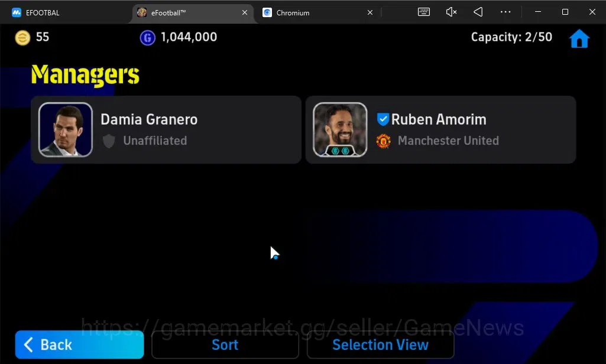Click the 1,044,000 GP balance

[189, 37]
